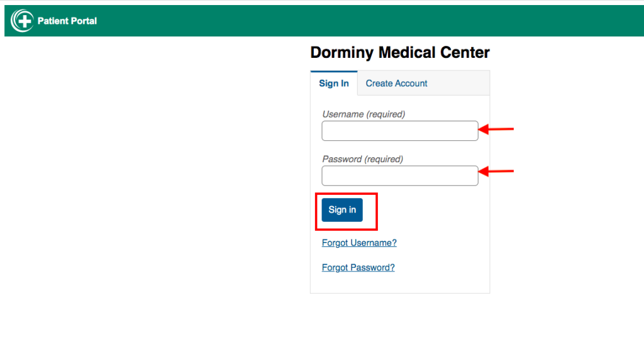
Task: Click red arrow pointing at Password field
Action: (x=497, y=171)
